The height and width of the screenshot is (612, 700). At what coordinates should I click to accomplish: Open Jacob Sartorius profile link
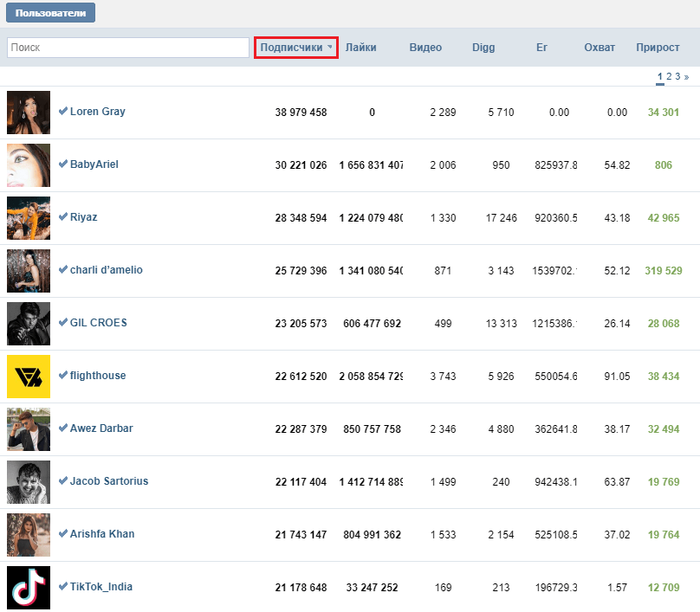[109, 481]
